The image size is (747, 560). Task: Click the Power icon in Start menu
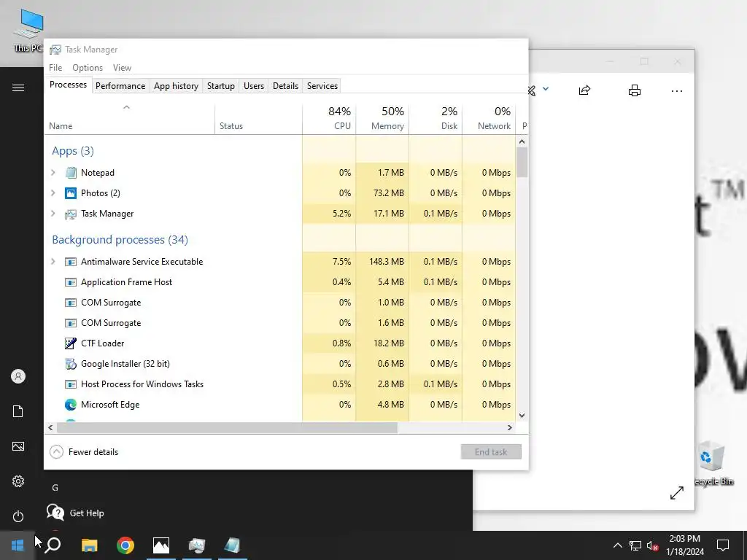tap(18, 516)
